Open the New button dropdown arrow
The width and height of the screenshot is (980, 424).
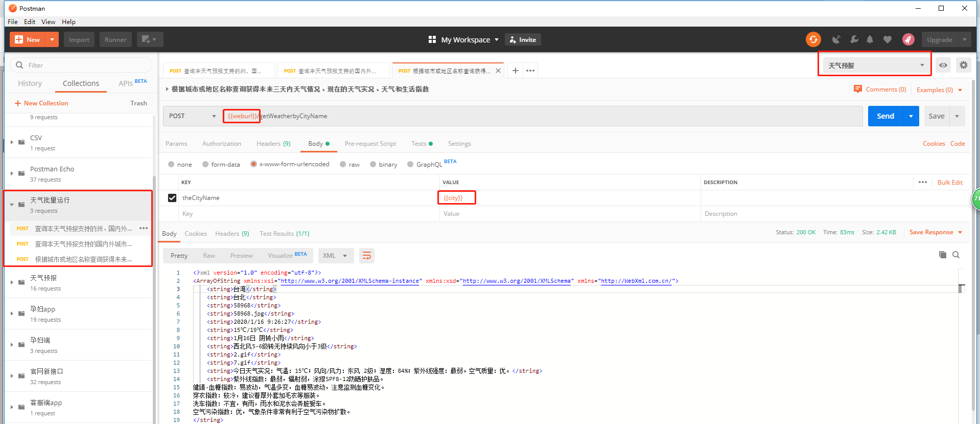tap(52, 39)
